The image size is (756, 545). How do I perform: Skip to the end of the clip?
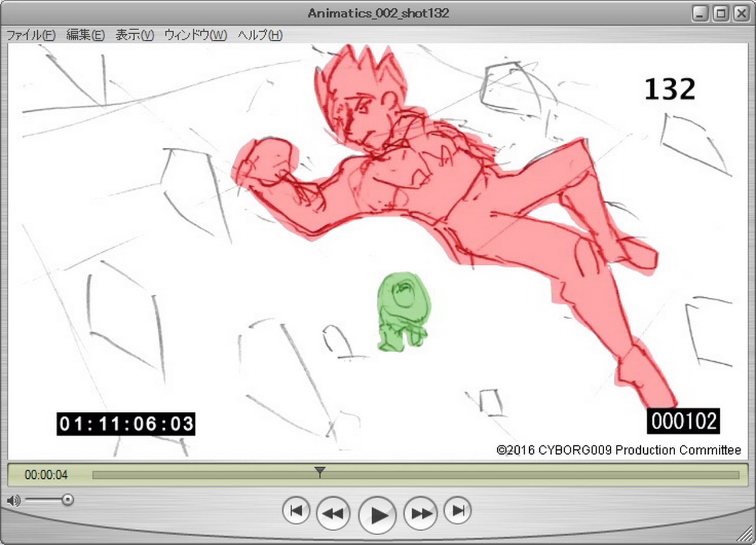(458, 511)
